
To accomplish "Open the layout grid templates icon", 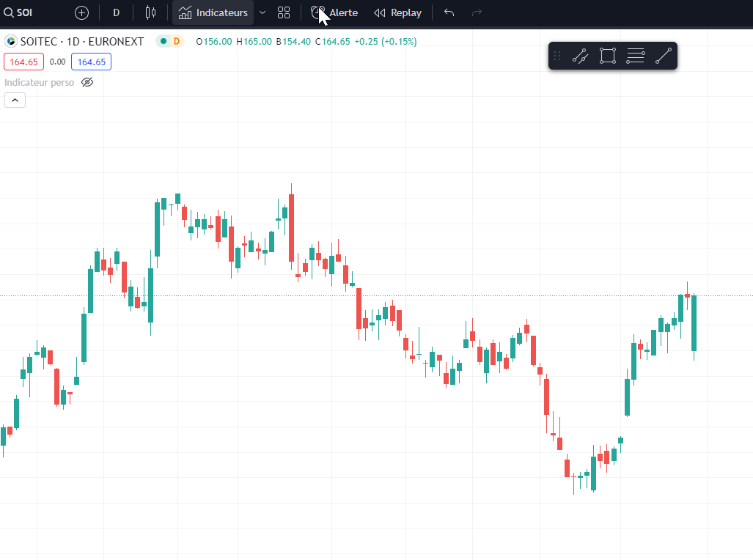I will coord(284,12).
